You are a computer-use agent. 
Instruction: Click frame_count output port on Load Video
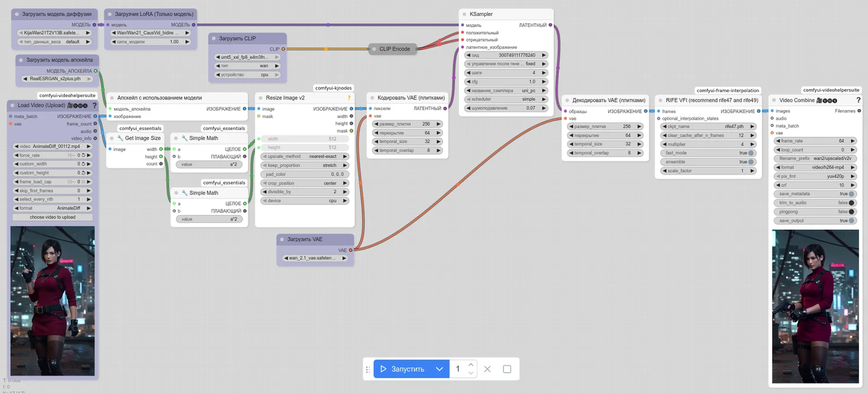[x=96, y=124]
